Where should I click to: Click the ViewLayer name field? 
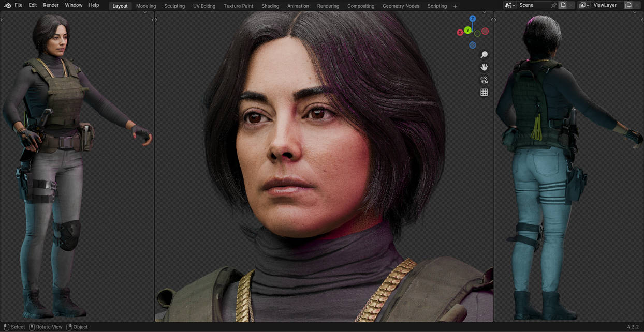(607, 5)
